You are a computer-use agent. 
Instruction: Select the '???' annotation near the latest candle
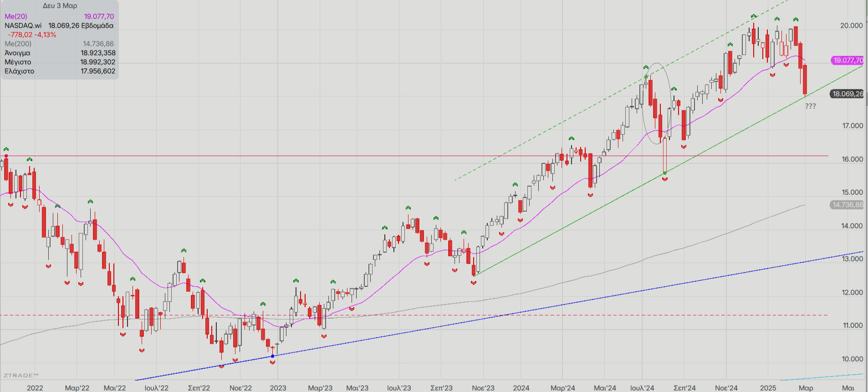coord(811,106)
